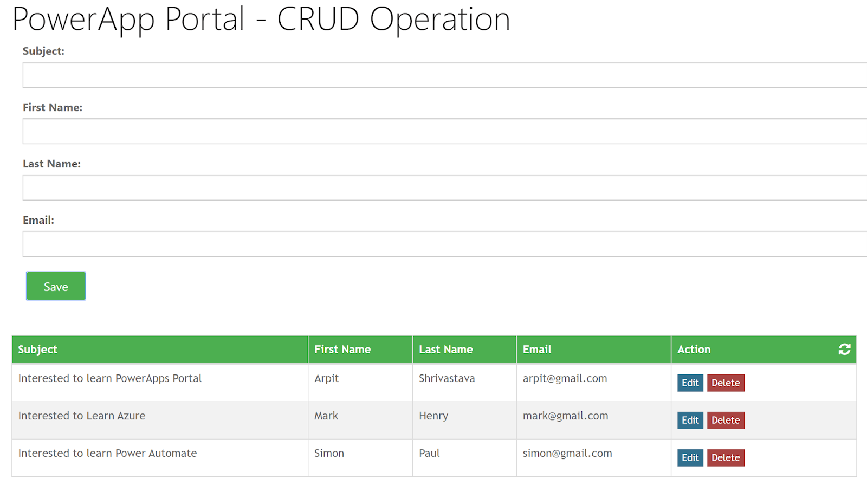Image resolution: width=867 pixels, height=504 pixels.
Task: Focus the First Name input field
Action: 445,131
